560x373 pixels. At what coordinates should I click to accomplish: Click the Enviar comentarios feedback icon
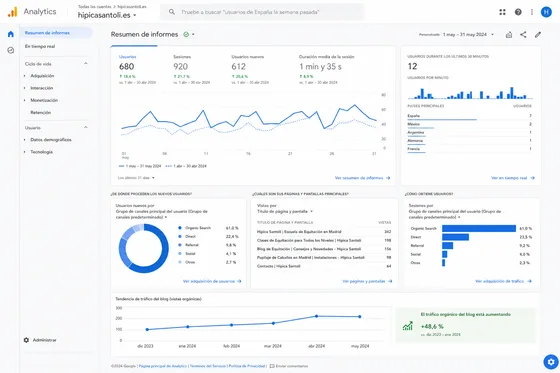pyautogui.click(x=272, y=366)
